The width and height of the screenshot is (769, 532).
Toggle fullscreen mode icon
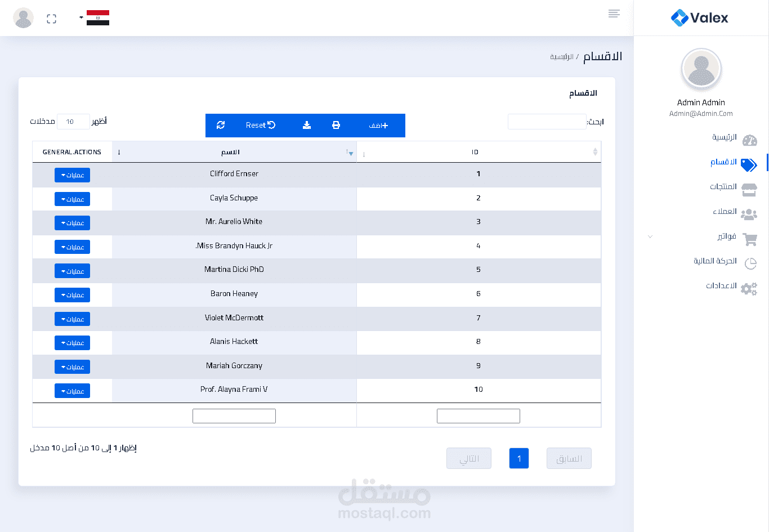click(x=52, y=19)
